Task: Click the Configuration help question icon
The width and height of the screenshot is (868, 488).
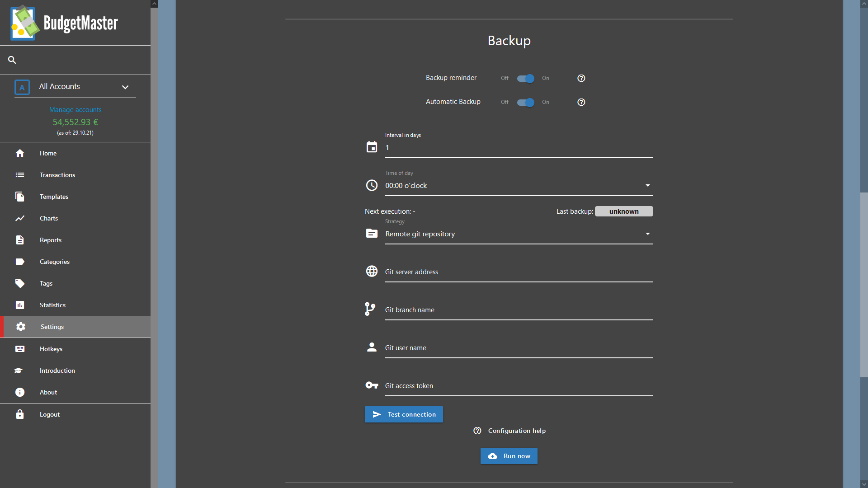Action: coord(477,431)
